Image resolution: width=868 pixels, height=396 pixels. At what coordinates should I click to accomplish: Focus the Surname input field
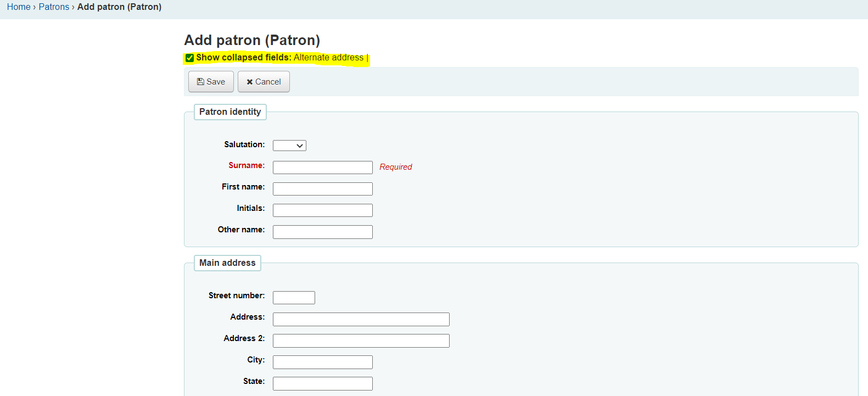coord(323,168)
